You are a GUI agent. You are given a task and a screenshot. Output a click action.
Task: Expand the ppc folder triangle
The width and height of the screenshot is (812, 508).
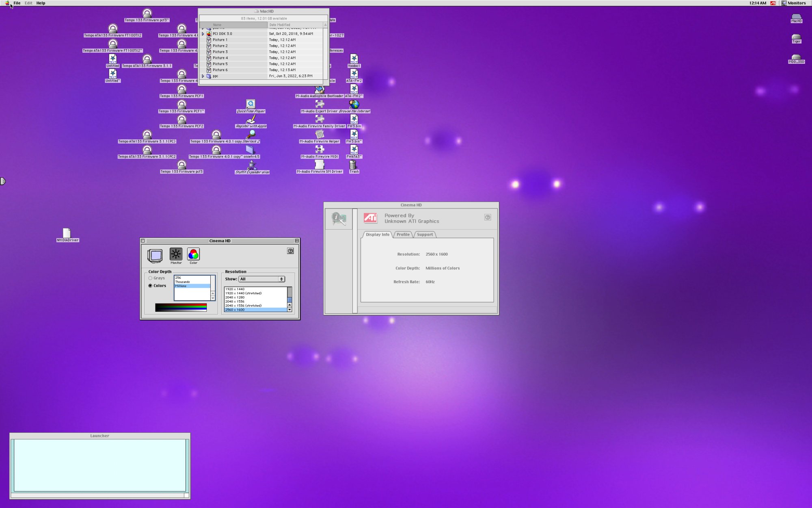[x=203, y=76]
